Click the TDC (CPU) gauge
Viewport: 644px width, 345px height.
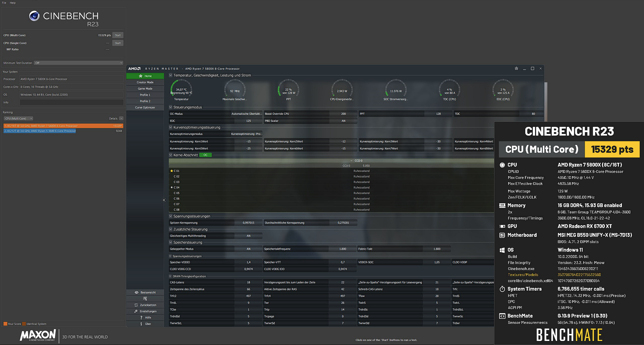pos(449,90)
